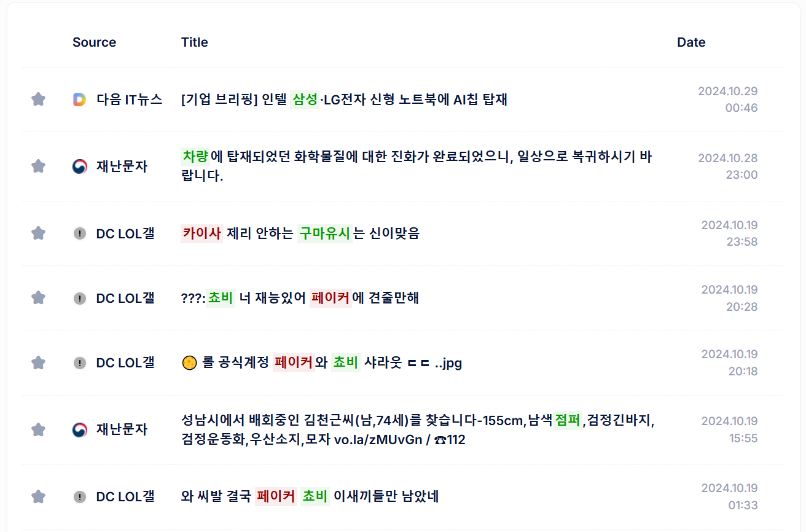Favorite the 초비 너 재능있어 post
806x532 pixels.
(38, 298)
